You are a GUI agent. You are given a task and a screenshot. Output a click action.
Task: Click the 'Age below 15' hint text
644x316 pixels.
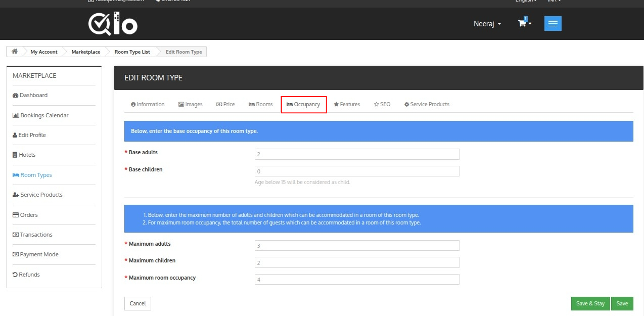tap(302, 182)
